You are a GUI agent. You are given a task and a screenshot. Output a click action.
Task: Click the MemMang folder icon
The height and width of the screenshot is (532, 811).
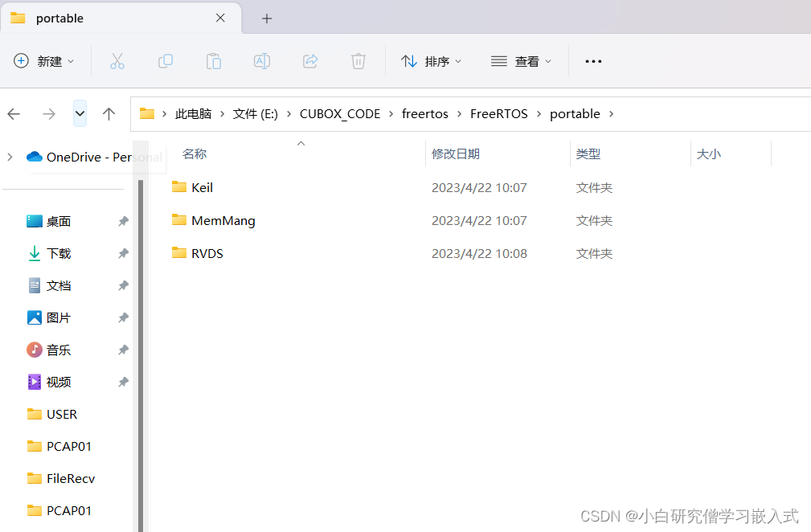[179, 219]
